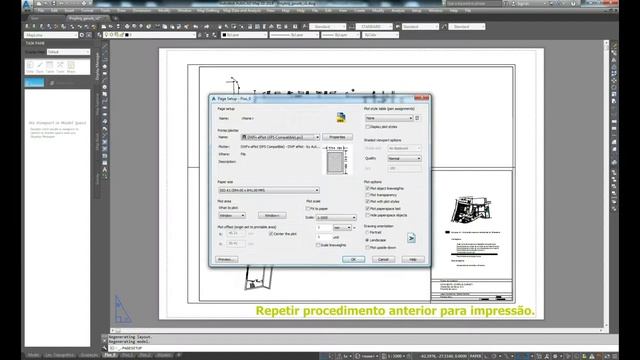Select the Landscape orientation radio button
Image resolution: width=640 pixels, height=360 pixels.
367,240
